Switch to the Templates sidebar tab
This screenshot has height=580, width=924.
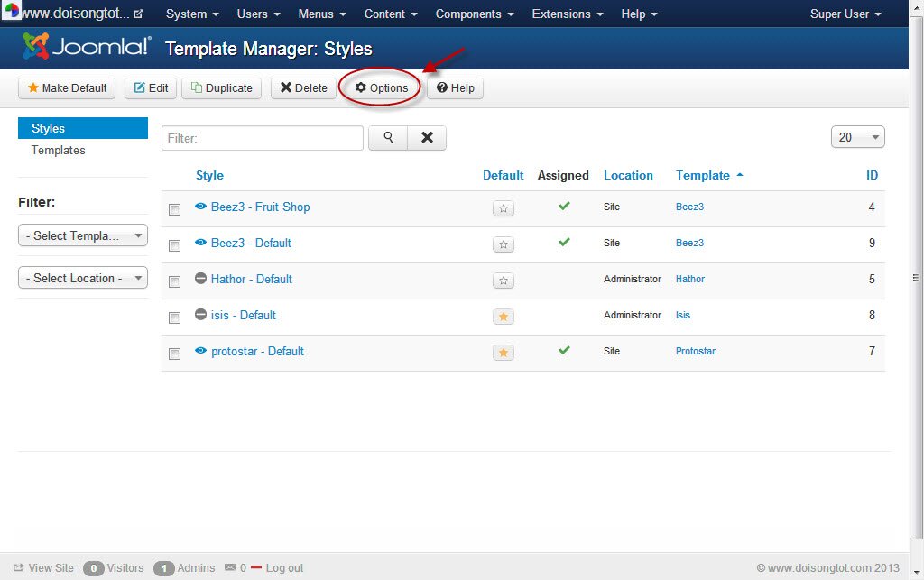tap(58, 150)
